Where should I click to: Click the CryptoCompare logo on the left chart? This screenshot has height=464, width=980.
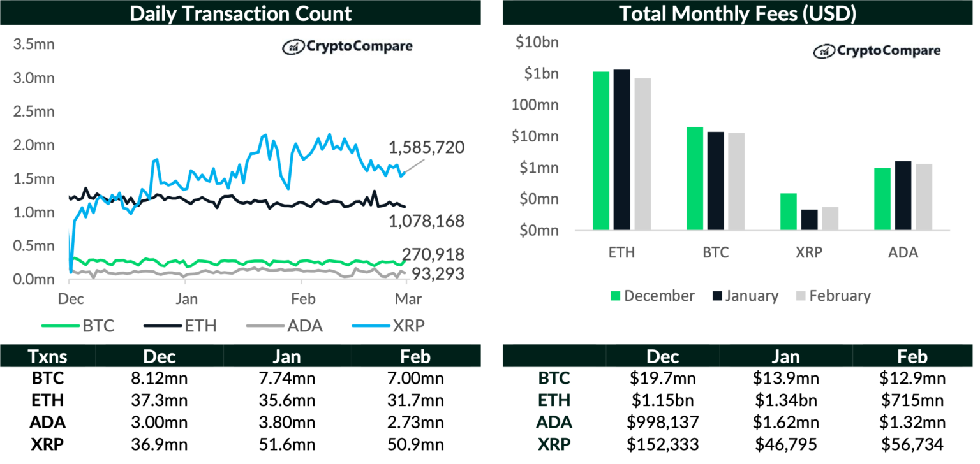[347, 47]
